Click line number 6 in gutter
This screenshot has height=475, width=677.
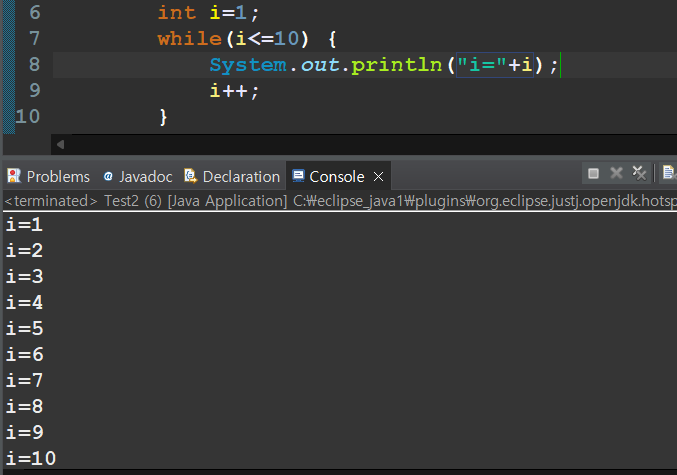point(35,13)
